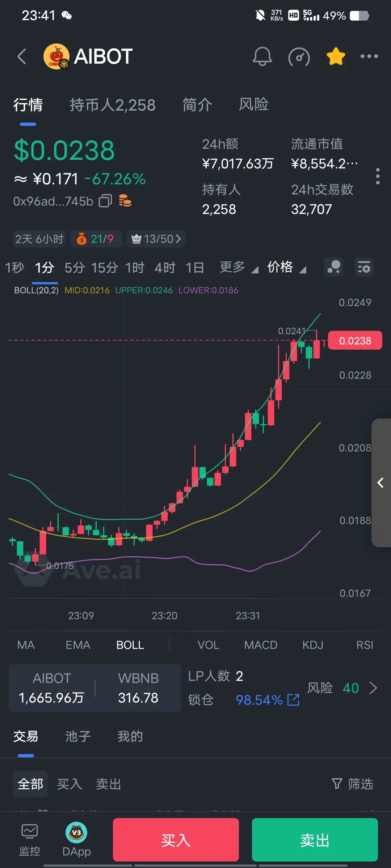This screenshot has width=391, height=868.
Task: Enable the MACD sub-indicator
Action: click(261, 645)
